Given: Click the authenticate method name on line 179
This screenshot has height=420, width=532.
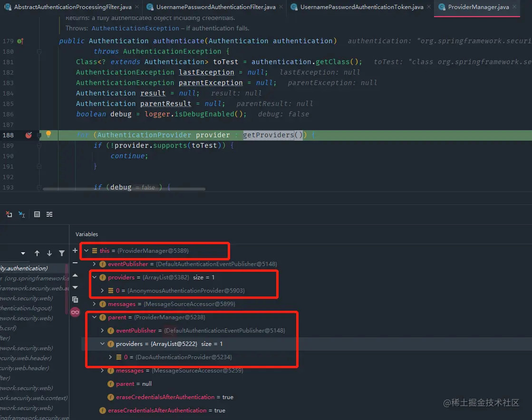Looking at the screenshot, I should [x=179, y=41].
